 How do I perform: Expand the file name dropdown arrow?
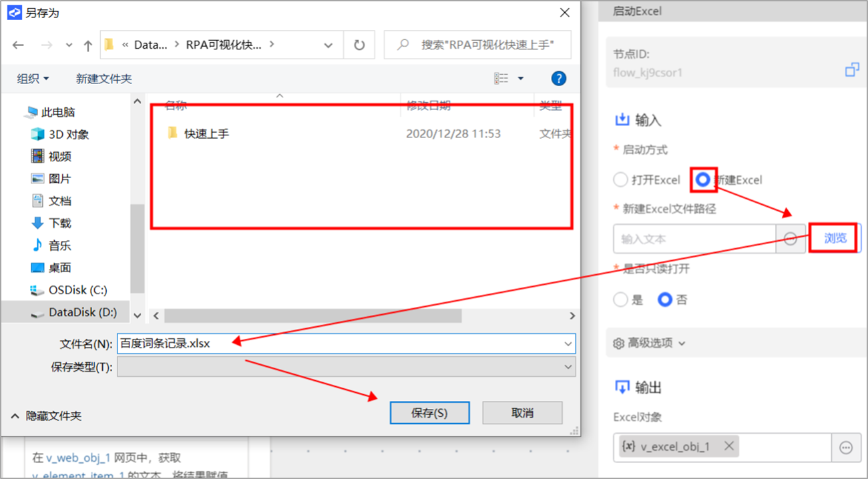(x=568, y=344)
